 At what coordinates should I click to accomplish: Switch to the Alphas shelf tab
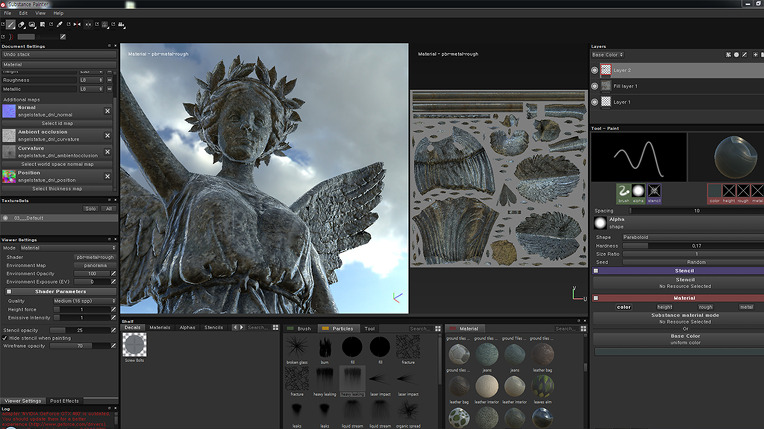(187, 328)
